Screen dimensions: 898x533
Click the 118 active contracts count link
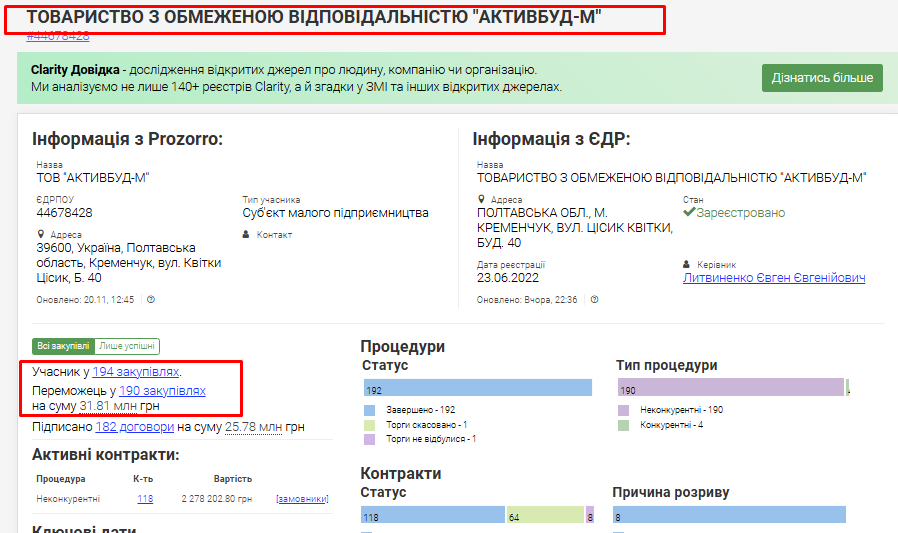[145, 499]
